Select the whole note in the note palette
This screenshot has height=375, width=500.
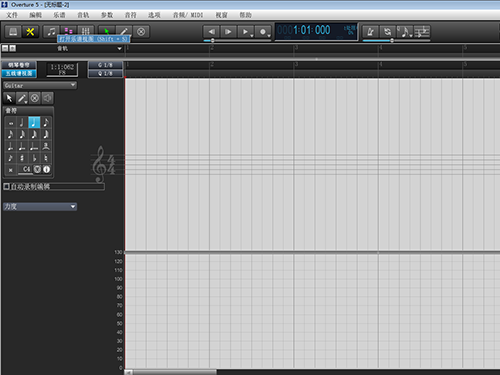(11, 123)
